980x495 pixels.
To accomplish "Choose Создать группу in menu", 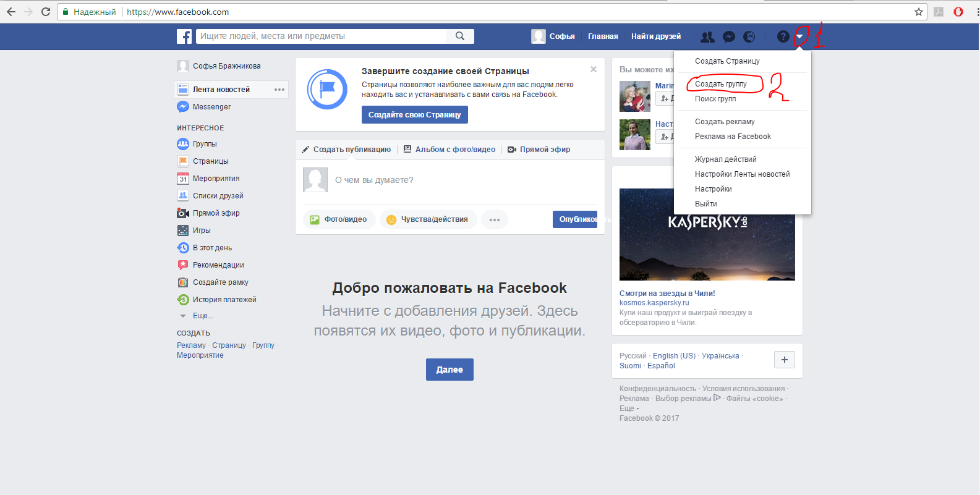I will click(x=721, y=84).
